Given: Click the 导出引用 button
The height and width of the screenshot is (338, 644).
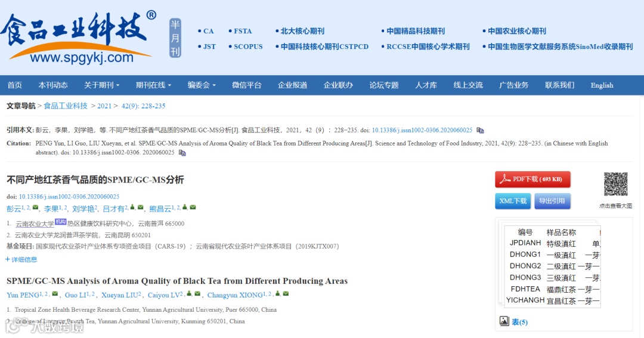Looking at the screenshot, I should point(552,201).
